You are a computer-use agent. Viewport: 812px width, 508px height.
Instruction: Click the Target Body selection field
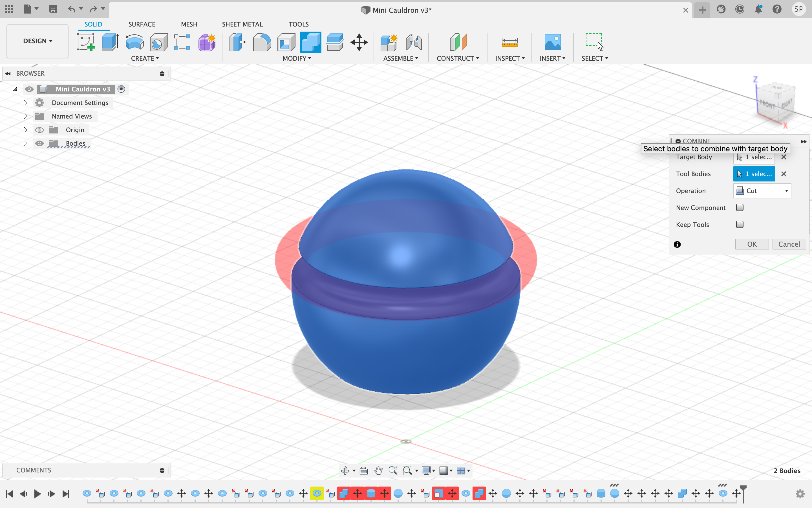(754, 157)
